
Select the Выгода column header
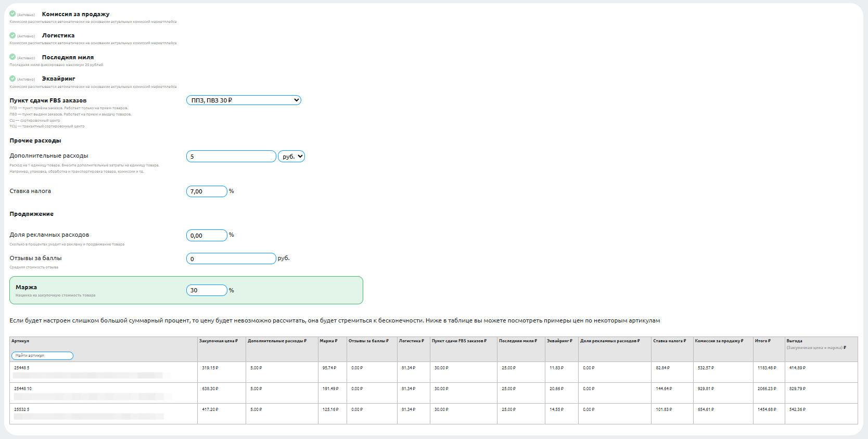click(794, 341)
